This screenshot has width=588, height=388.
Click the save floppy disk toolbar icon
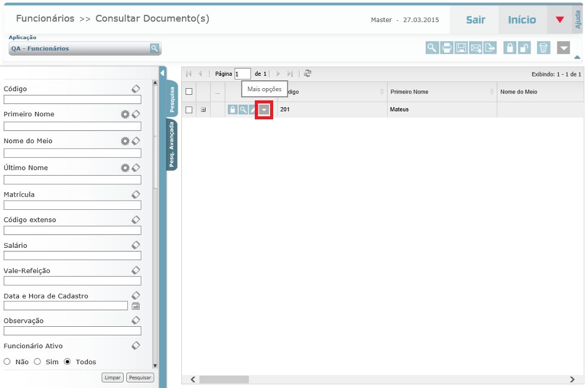[461, 48]
